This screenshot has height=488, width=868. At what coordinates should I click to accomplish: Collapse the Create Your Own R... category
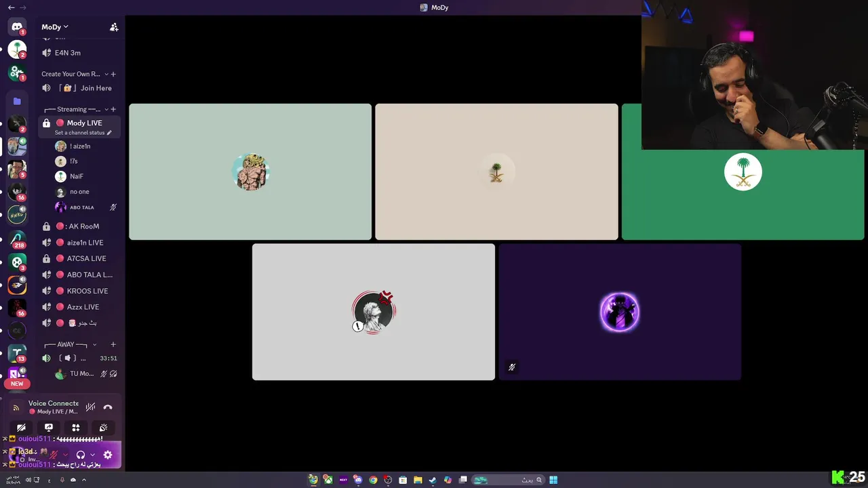pos(106,74)
